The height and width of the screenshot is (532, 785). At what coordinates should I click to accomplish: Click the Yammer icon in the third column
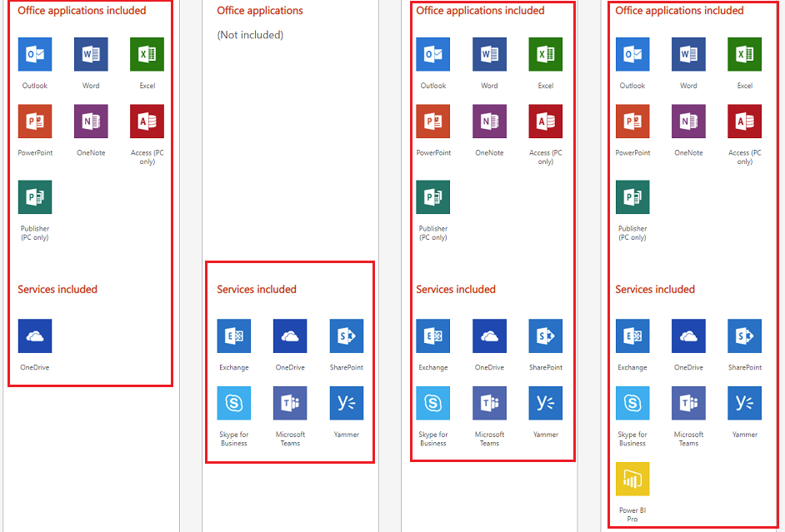pyautogui.click(x=546, y=403)
